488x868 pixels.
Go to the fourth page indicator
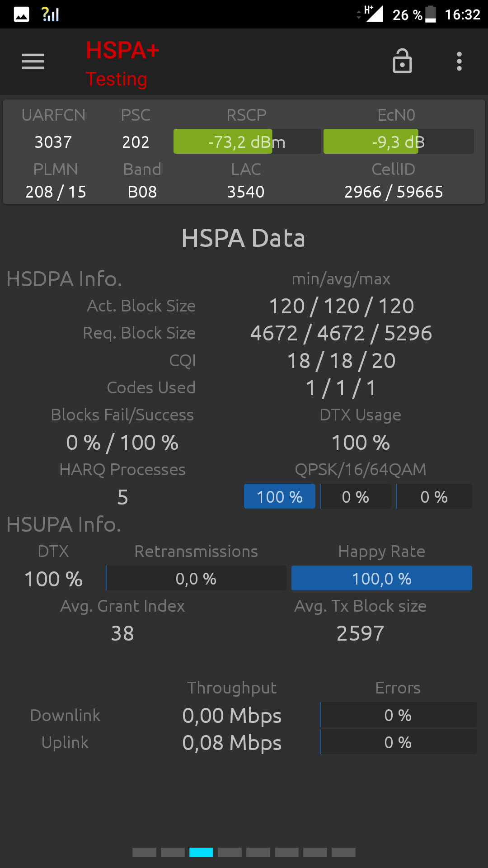pos(230,853)
